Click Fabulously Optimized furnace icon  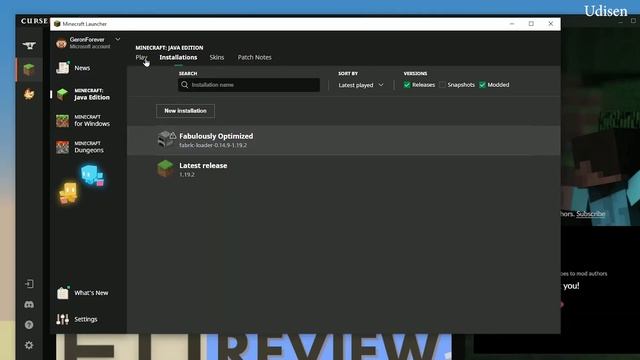165,139
